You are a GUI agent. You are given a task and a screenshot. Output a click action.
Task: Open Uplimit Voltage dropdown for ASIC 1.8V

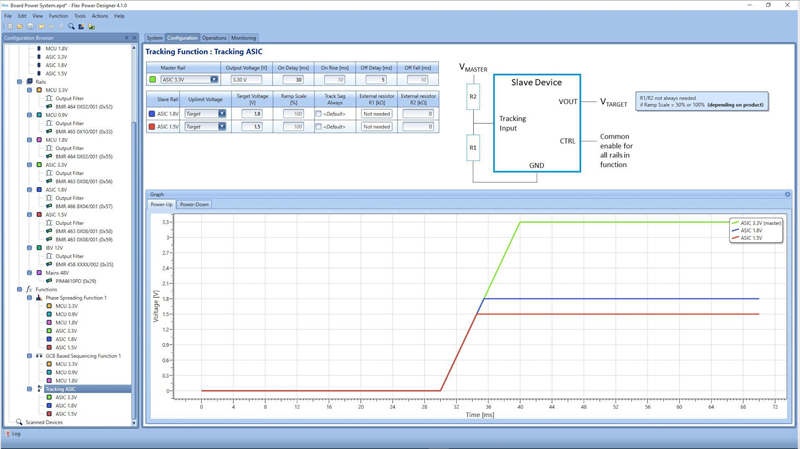tap(221, 114)
